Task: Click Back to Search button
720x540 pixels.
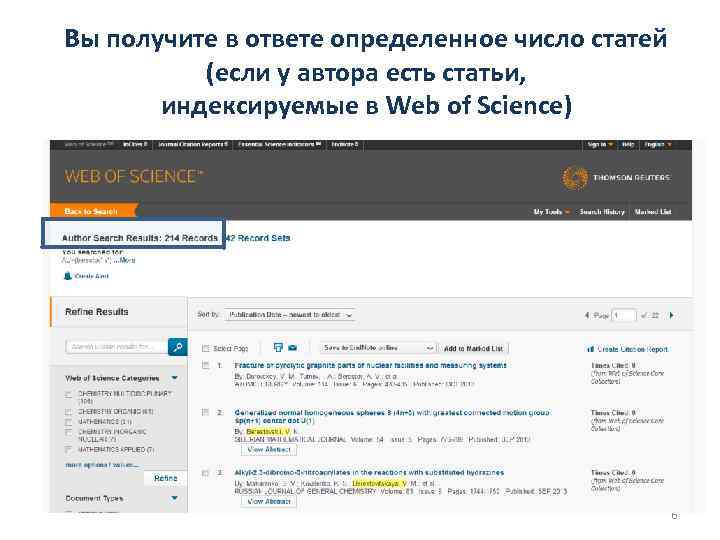Action: tap(92, 211)
